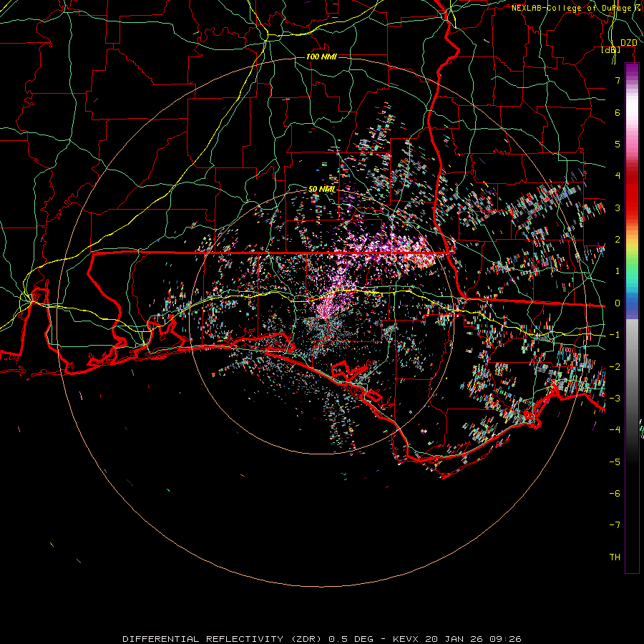
Task: Click the differential reflectivity caption at bottom
Action: coord(322,639)
